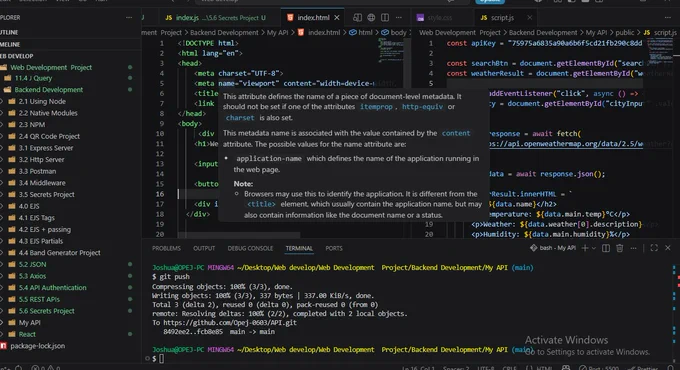The width and height of the screenshot is (680, 370).
Task: Close the terminal panel
Action: [668, 248]
